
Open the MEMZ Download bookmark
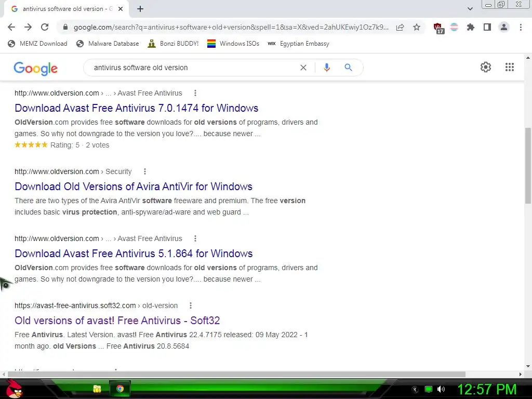coord(37,44)
